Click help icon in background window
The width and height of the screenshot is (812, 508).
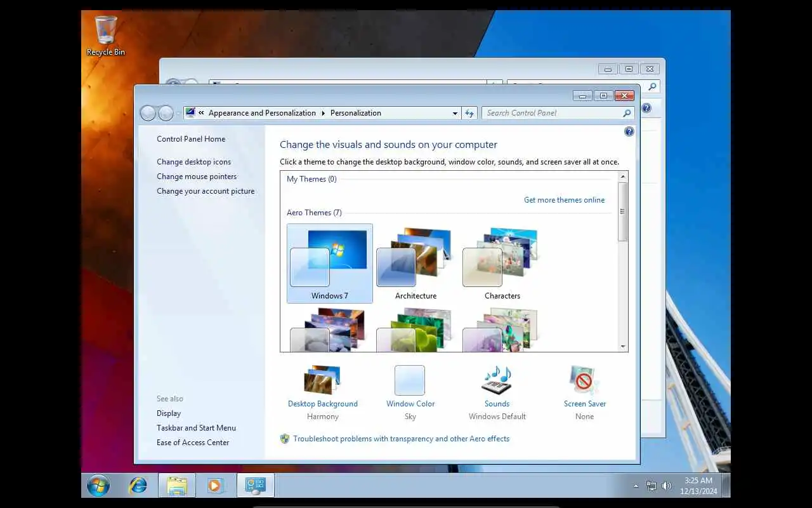646,109
